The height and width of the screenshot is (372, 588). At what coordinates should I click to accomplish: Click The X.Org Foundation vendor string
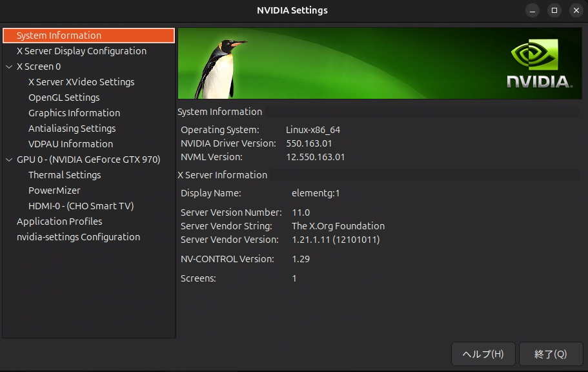pyautogui.click(x=338, y=226)
